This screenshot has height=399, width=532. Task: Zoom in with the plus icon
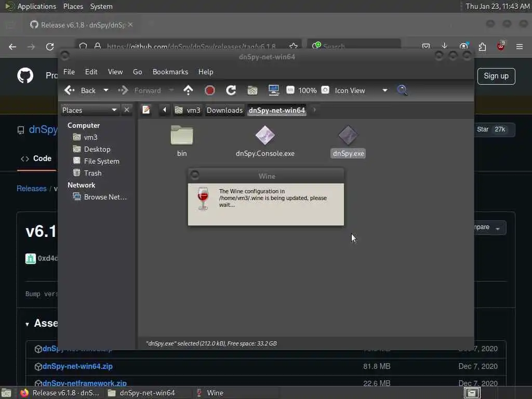coord(325,90)
